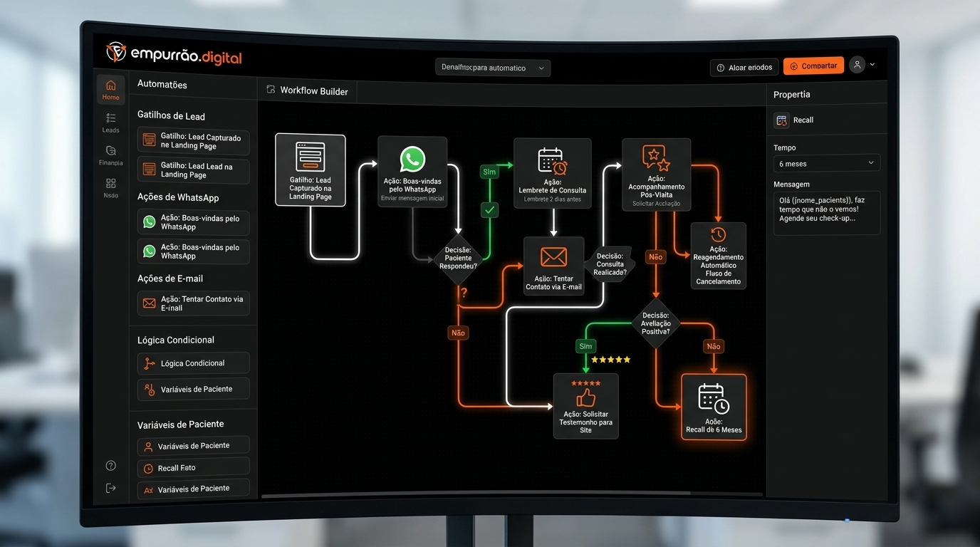
Task: Select the Recall de 6 Meses node
Action: tap(714, 407)
